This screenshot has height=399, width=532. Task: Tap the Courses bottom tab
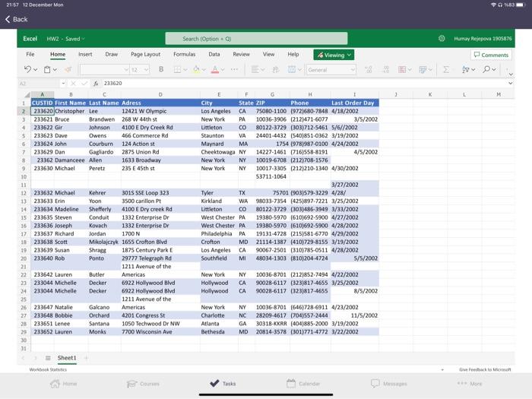click(143, 384)
